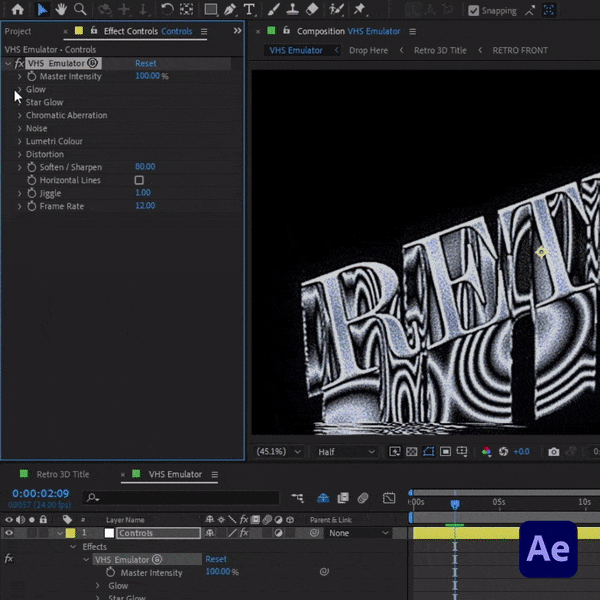This screenshot has height=600, width=600.
Task: Take a snapshot with camera icon
Action: pos(553,452)
